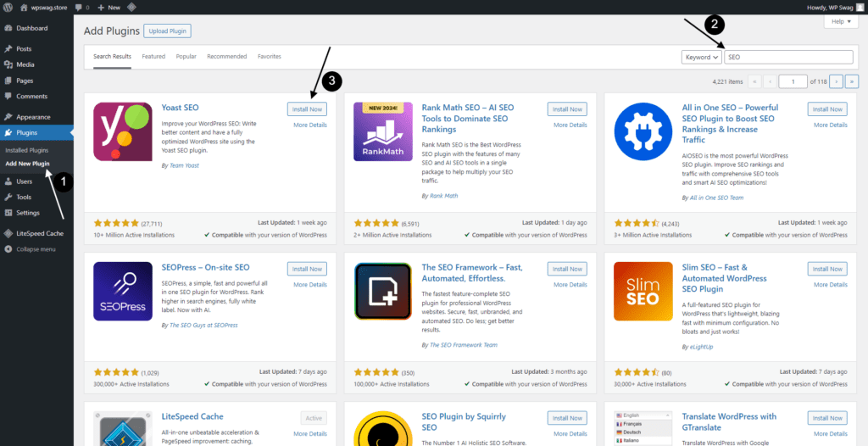
Task: Click the plugin search input field
Action: 788,57
